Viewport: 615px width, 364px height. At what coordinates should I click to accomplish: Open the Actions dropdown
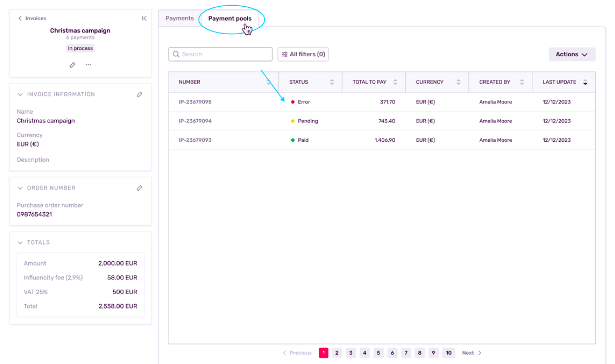572,54
